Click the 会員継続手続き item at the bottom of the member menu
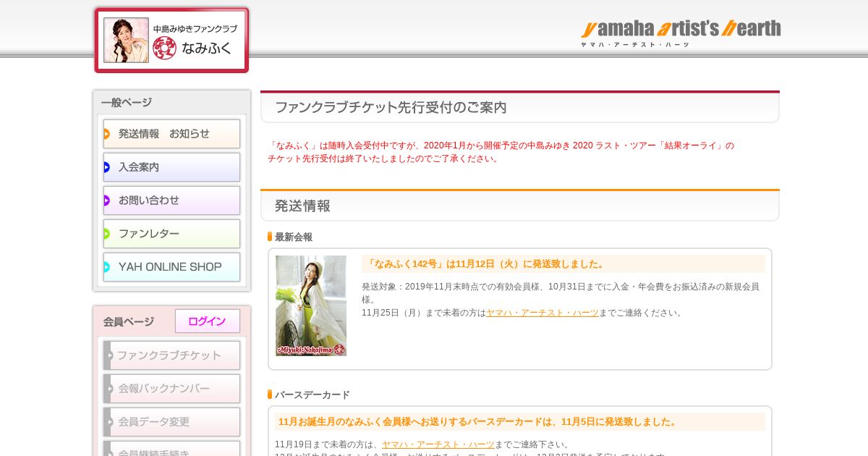Viewport: 868px width, 456px height. tap(171, 449)
